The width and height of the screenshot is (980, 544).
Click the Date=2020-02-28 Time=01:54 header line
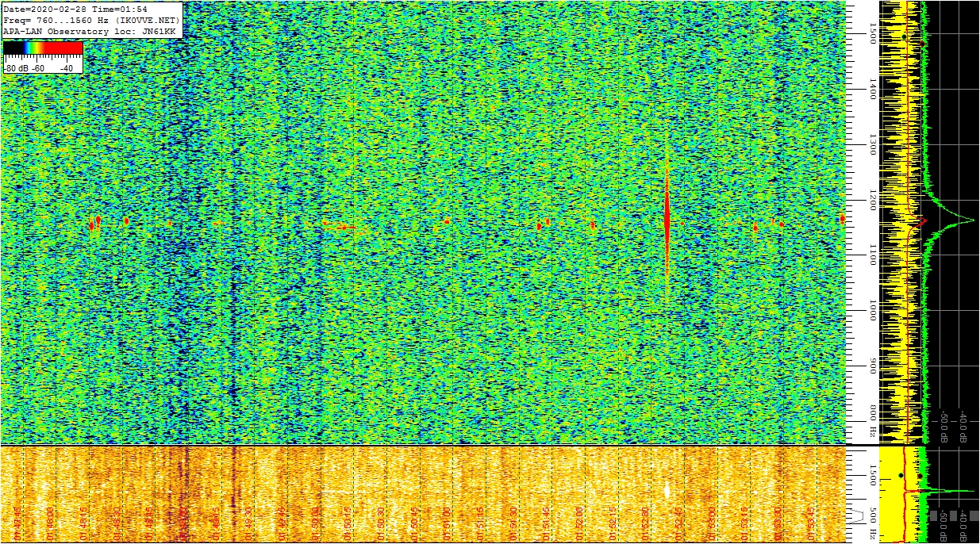coord(75,9)
